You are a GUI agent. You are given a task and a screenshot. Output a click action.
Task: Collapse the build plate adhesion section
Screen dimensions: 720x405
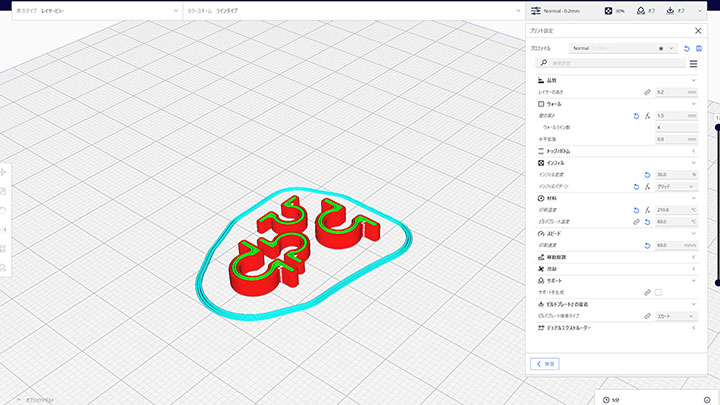click(693, 304)
